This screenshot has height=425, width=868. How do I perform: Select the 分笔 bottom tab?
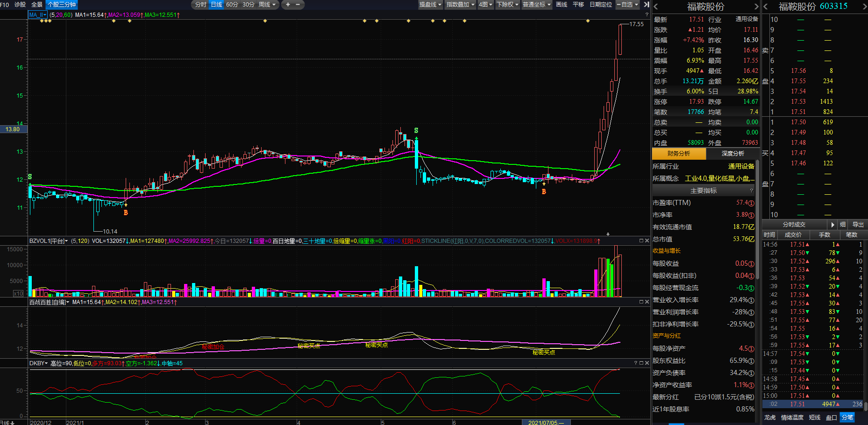click(x=847, y=418)
